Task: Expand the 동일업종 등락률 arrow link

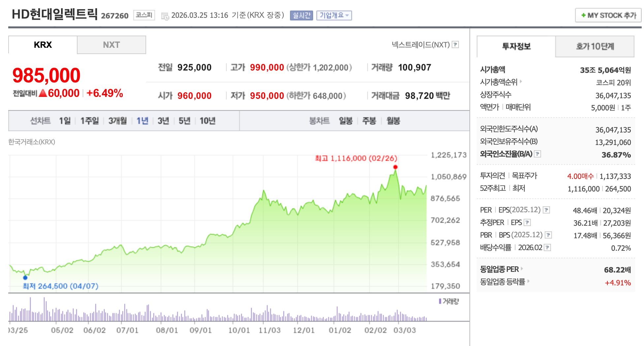Action: point(528,281)
